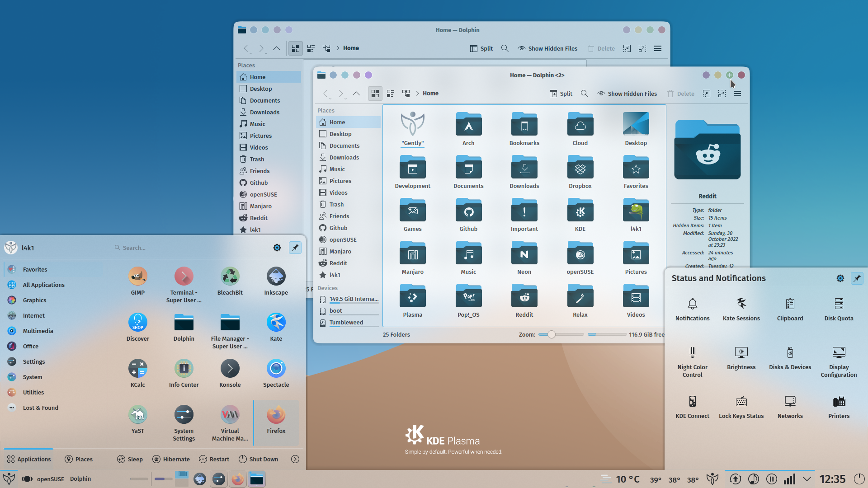This screenshot has height=488, width=868.
Task: Switch to Details view mode in Dolphin <2>
Action: click(x=406, y=94)
